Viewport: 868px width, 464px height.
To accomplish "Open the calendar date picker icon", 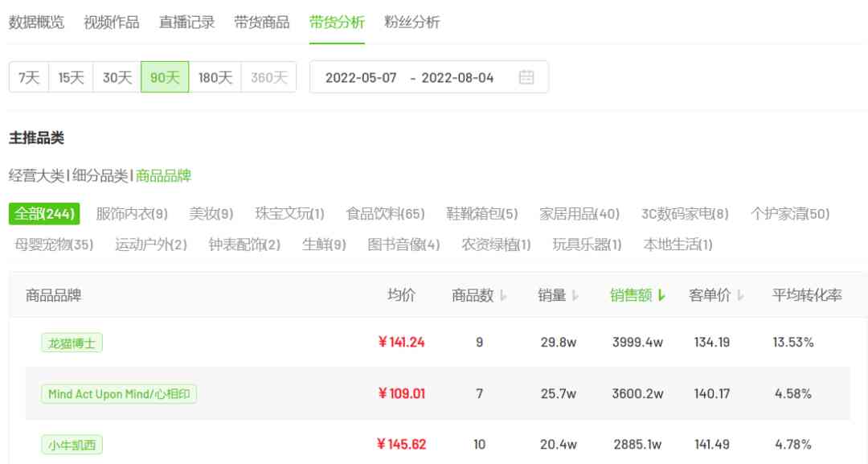I will (x=526, y=76).
